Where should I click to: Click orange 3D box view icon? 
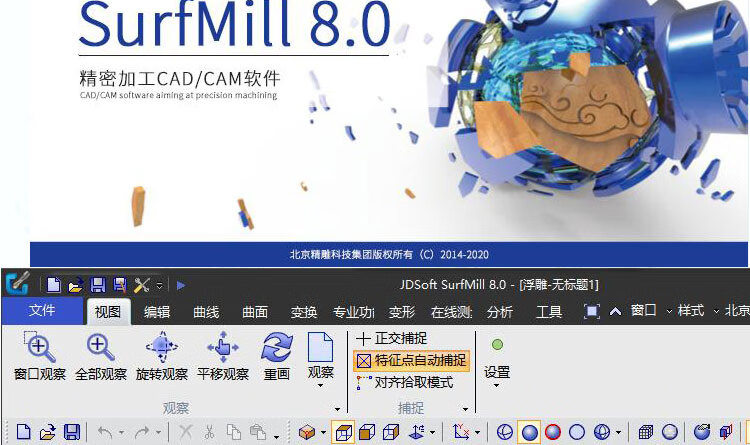[x=307, y=432]
